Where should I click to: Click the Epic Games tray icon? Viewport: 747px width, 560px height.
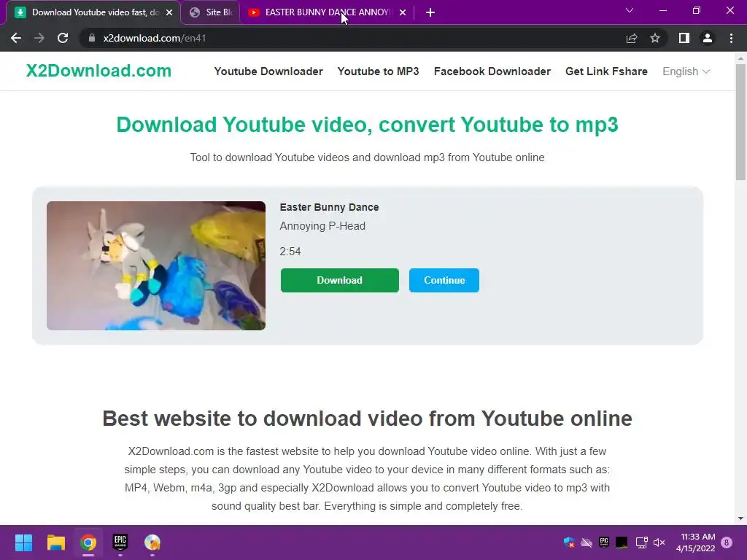pos(604,542)
